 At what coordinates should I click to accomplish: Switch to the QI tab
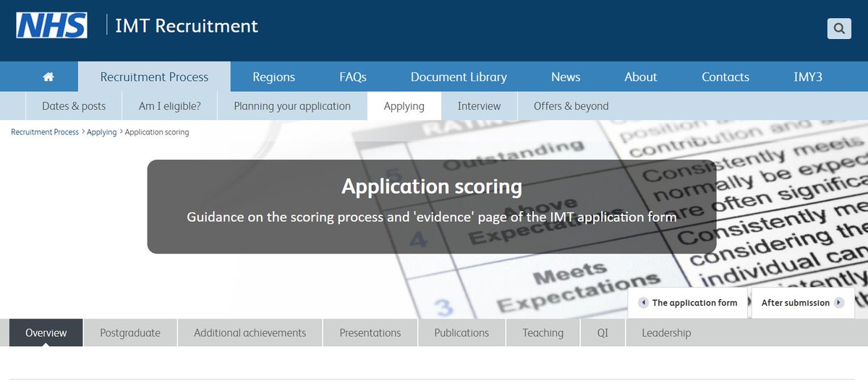pos(603,333)
